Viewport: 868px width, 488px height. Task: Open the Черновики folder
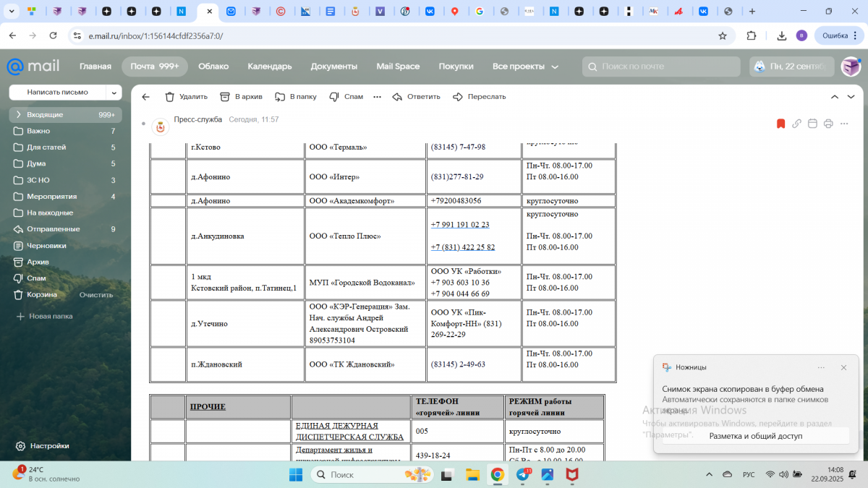[65, 246]
